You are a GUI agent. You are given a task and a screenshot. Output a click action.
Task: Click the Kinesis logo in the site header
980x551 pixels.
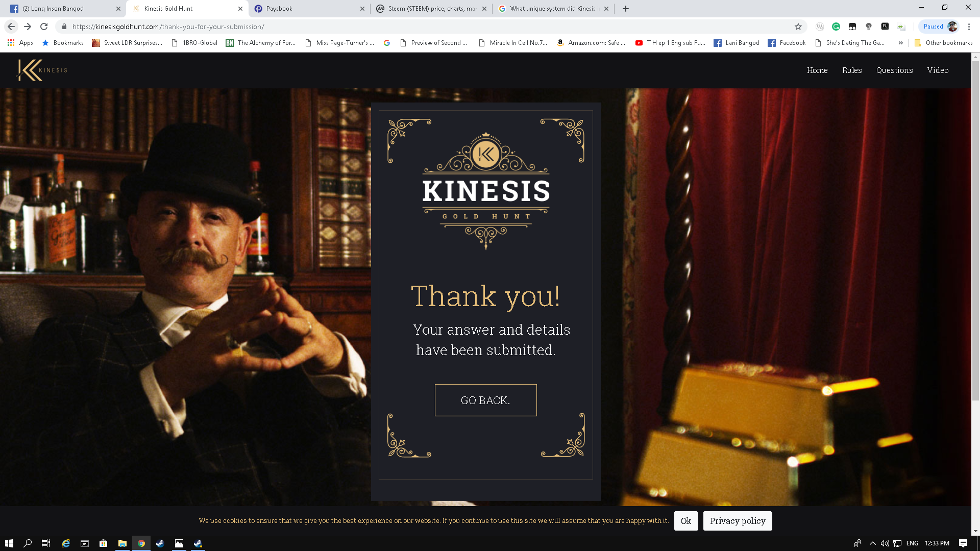[42, 70]
